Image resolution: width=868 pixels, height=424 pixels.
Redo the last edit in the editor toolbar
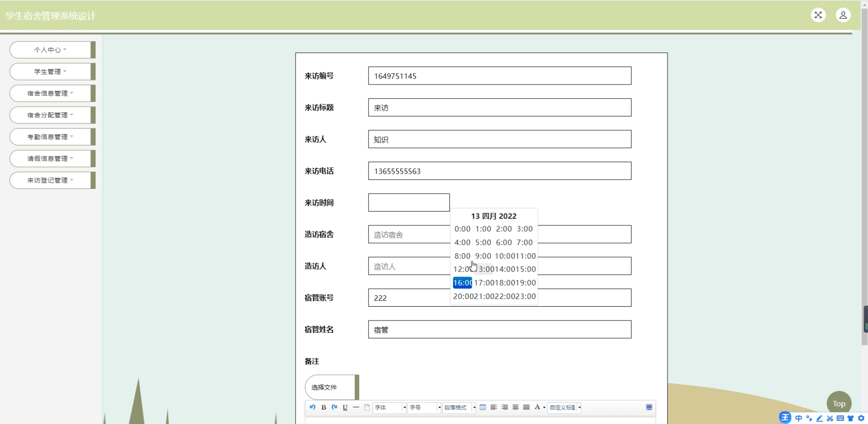click(x=334, y=407)
